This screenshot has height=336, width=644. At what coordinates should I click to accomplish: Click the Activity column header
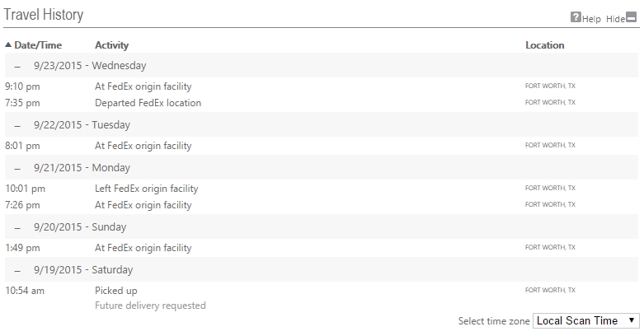111,45
